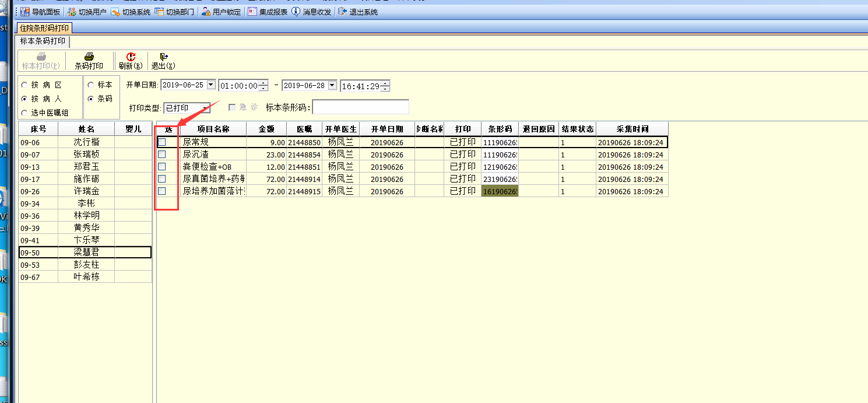This screenshot has height=403, width=868.
Task: Select patient 郑君玉 in bed 09-13
Action: tap(85, 166)
